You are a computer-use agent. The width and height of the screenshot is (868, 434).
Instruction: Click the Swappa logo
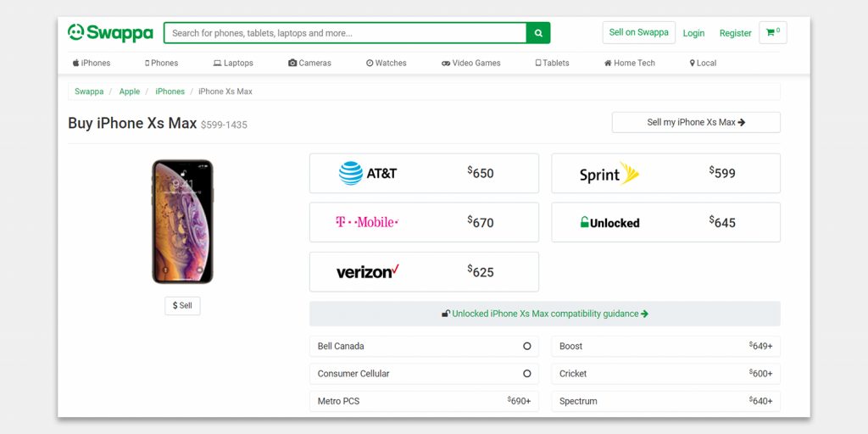[x=110, y=33]
